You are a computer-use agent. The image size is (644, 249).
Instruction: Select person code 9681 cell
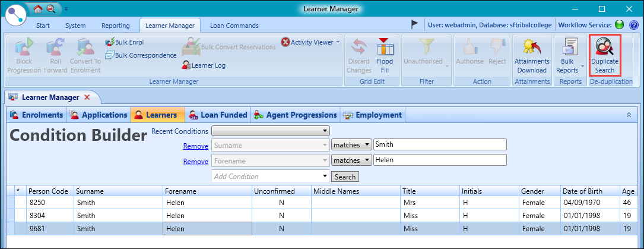50,228
